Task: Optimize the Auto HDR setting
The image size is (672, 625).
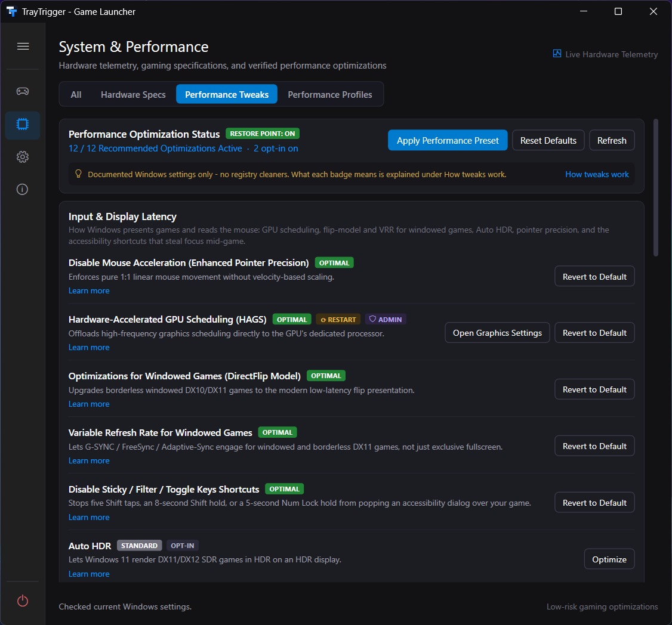Action: pos(609,559)
